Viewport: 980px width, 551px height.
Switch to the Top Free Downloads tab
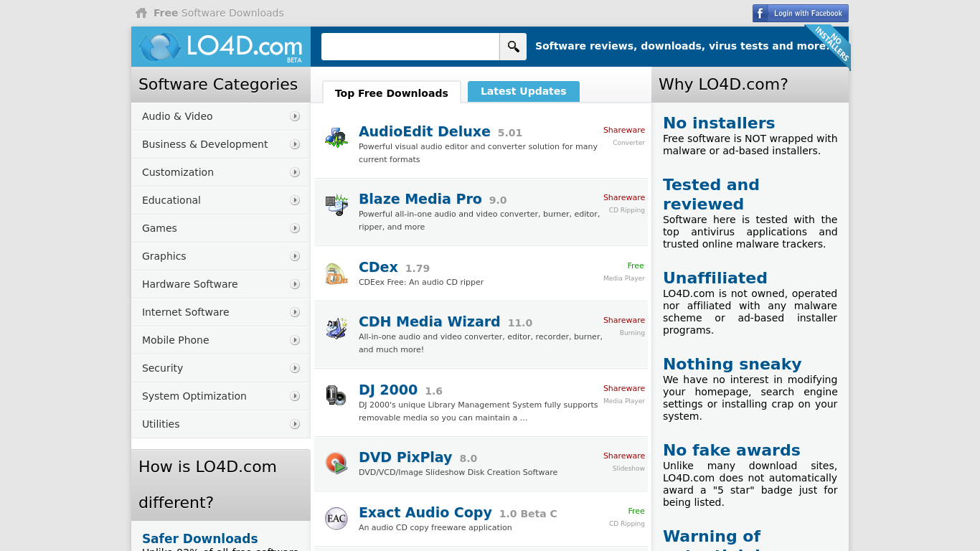[x=392, y=93]
